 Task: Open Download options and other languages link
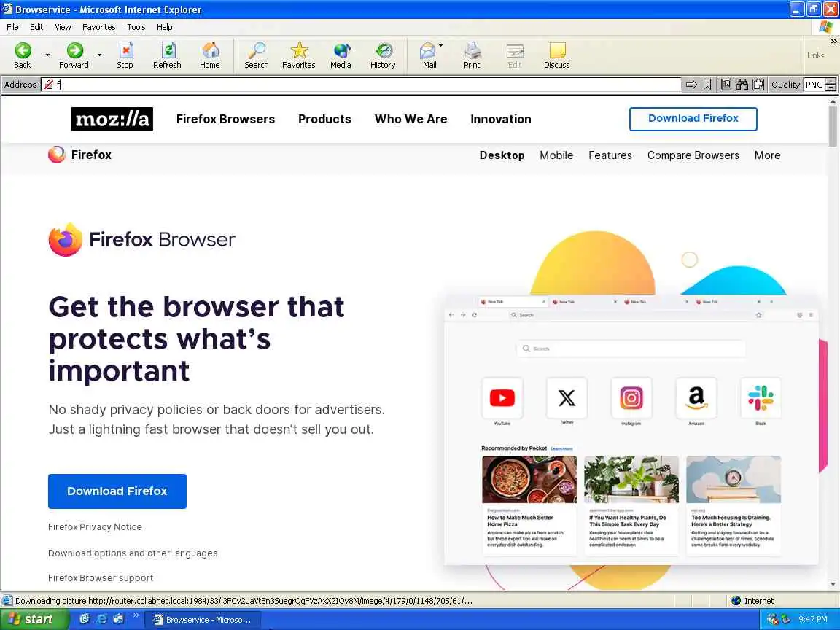[x=133, y=553]
